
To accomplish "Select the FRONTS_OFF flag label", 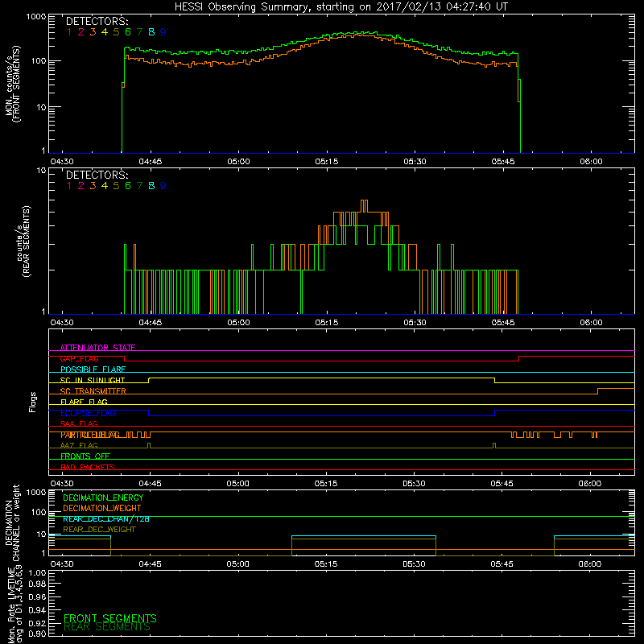I will [x=85, y=456].
